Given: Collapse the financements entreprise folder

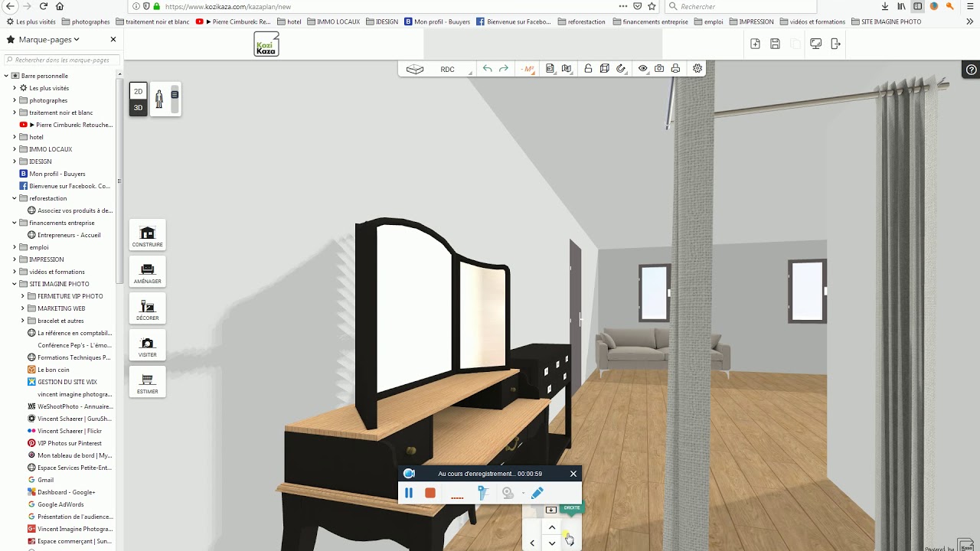Looking at the screenshot, I should [x=14, y=223].
